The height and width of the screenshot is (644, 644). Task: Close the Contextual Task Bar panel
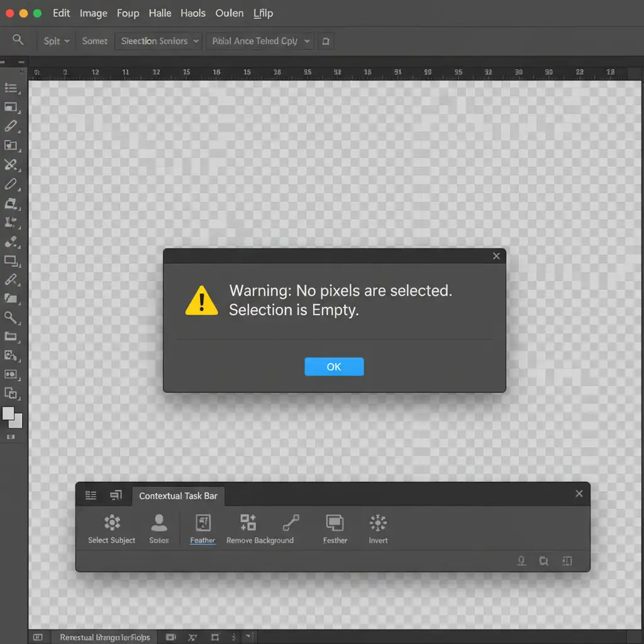(x=579, y=494)
